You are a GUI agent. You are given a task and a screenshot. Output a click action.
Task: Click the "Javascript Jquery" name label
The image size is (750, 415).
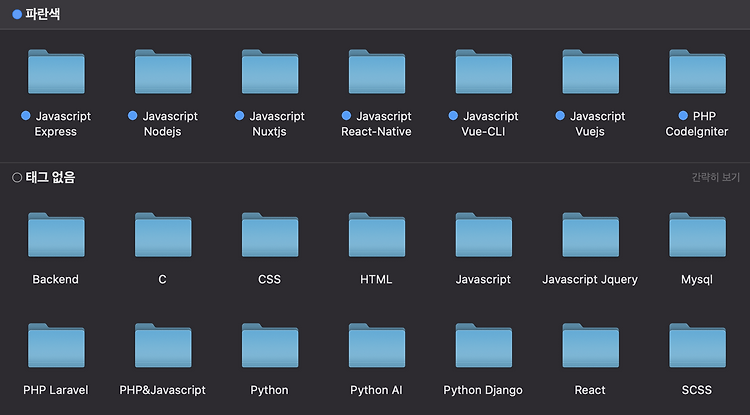tap(590, 280)
